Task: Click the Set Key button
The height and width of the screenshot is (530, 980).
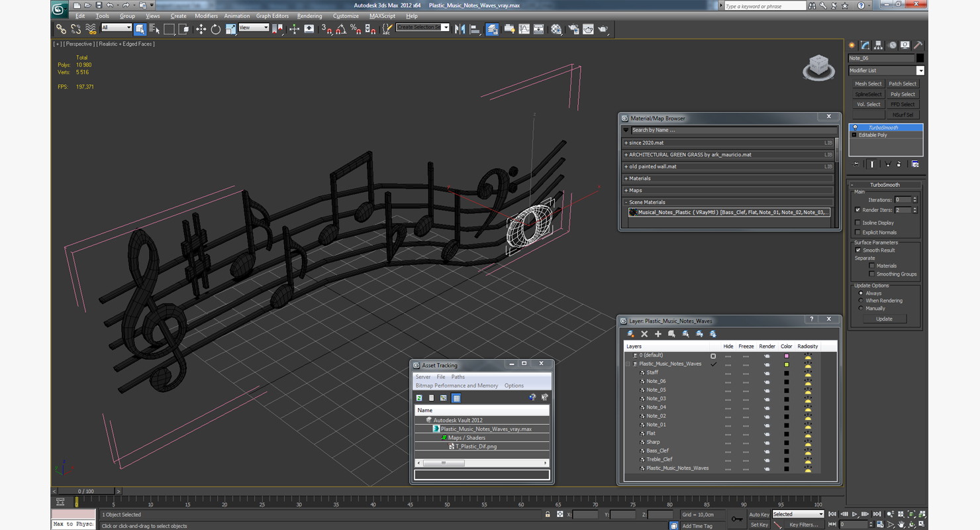Action: [x=759, y=525]
